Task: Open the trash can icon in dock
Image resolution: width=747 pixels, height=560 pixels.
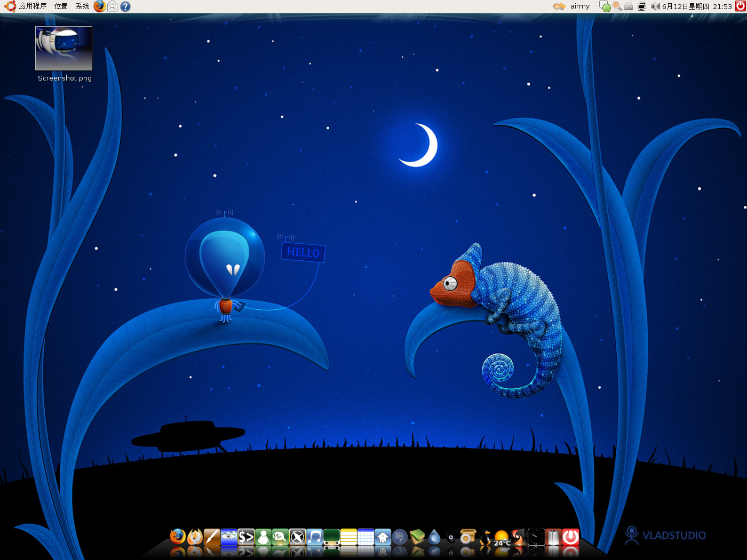Action: 553,537
